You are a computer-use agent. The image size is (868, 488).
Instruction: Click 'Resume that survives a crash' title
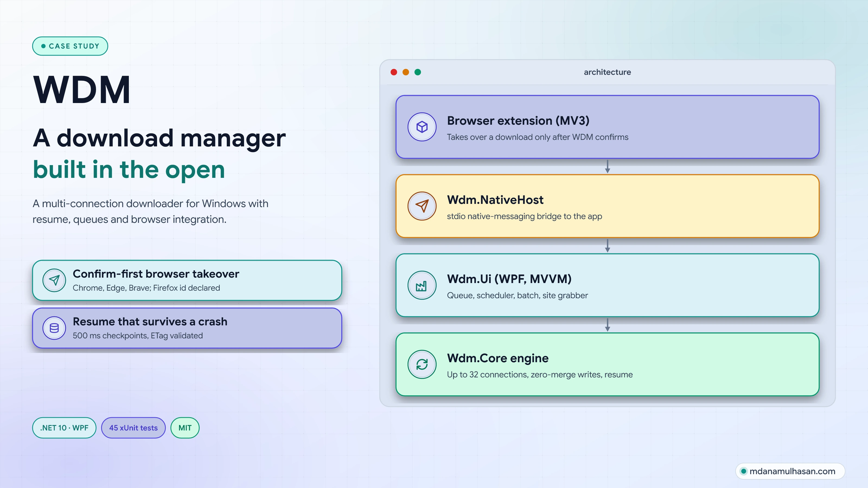point(150,322)
